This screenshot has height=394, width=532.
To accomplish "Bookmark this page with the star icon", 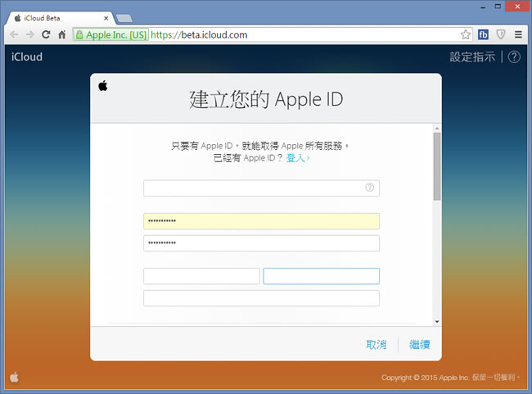I will 466,34.
